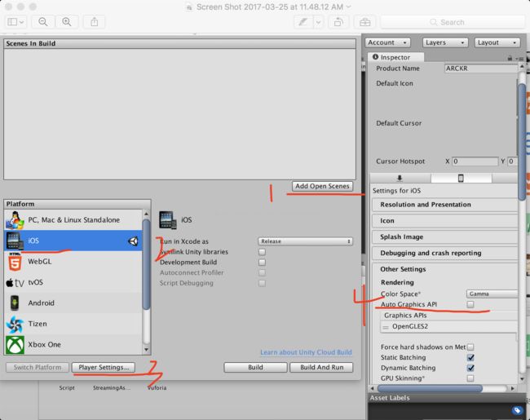Click Xbox One logo icon
Image resolution: width=530 pixels, height=420 pixels.
click(x=15, y=345)
